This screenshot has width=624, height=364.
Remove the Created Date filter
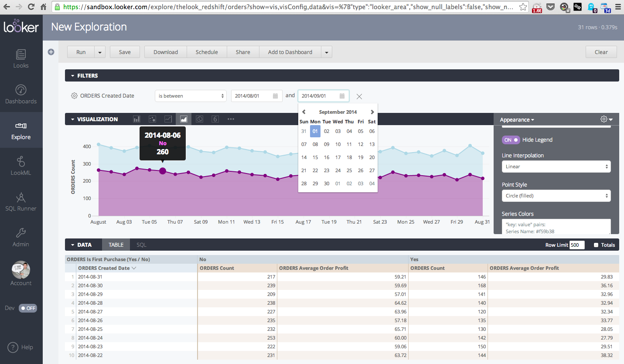coord(359,96)
